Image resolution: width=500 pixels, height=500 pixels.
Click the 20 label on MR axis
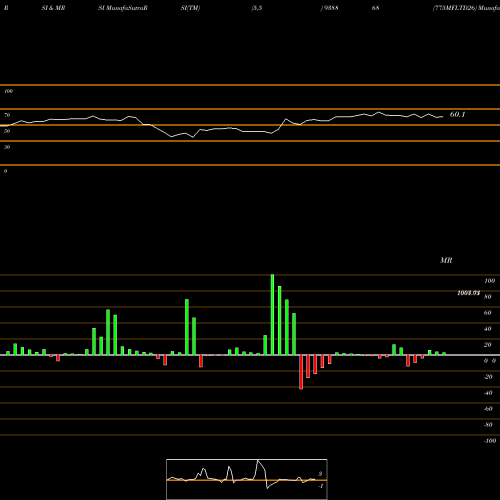(x=488, y=345)
